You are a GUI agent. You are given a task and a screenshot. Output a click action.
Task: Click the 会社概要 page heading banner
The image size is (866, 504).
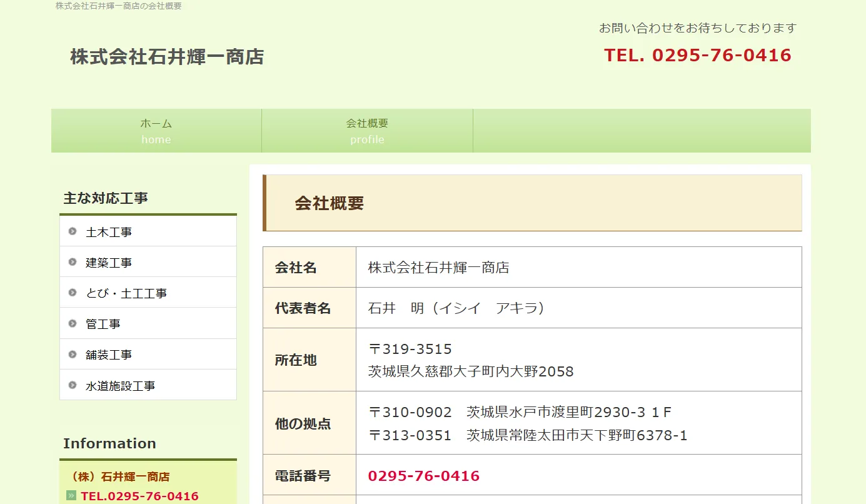[x=533, y=203]
